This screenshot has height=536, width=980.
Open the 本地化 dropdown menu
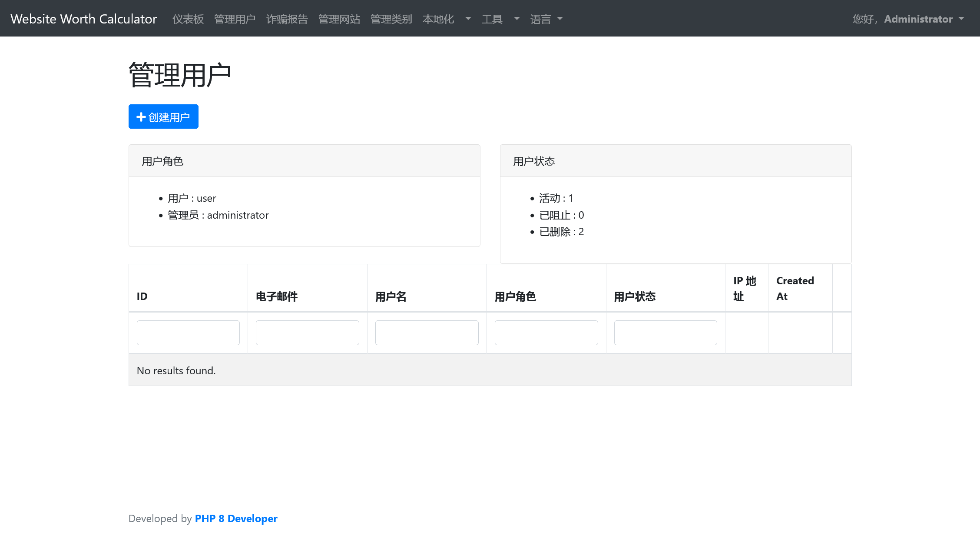[x=439, y=19]
